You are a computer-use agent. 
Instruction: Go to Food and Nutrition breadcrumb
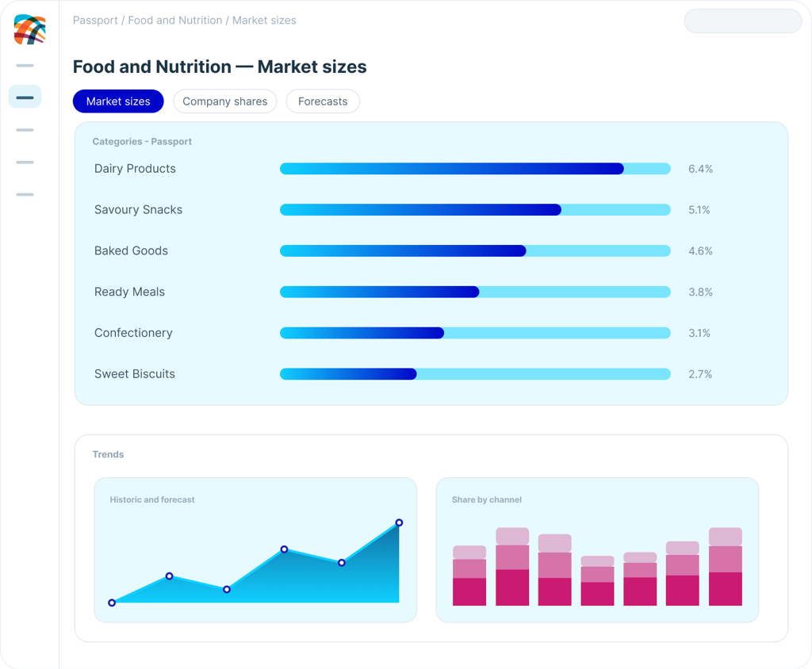175,20
